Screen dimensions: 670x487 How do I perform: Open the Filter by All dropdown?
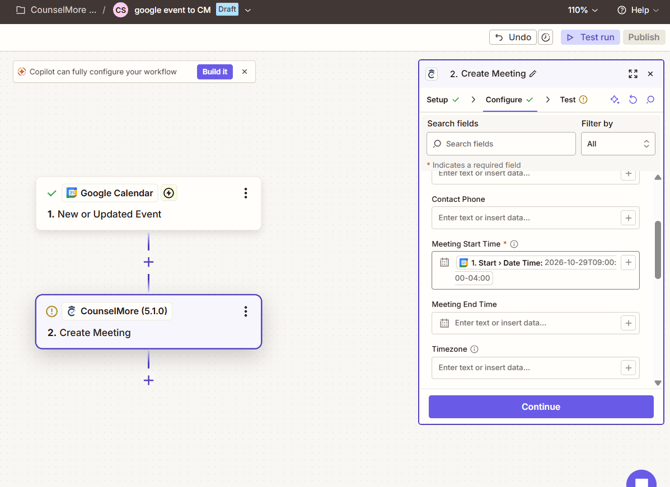click(x=618, y=144)
